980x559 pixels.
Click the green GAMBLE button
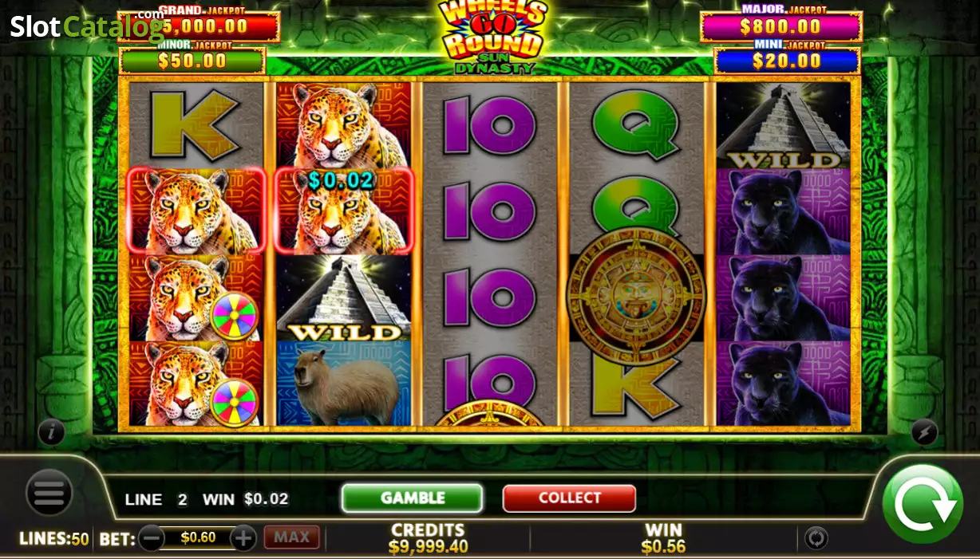412,498
